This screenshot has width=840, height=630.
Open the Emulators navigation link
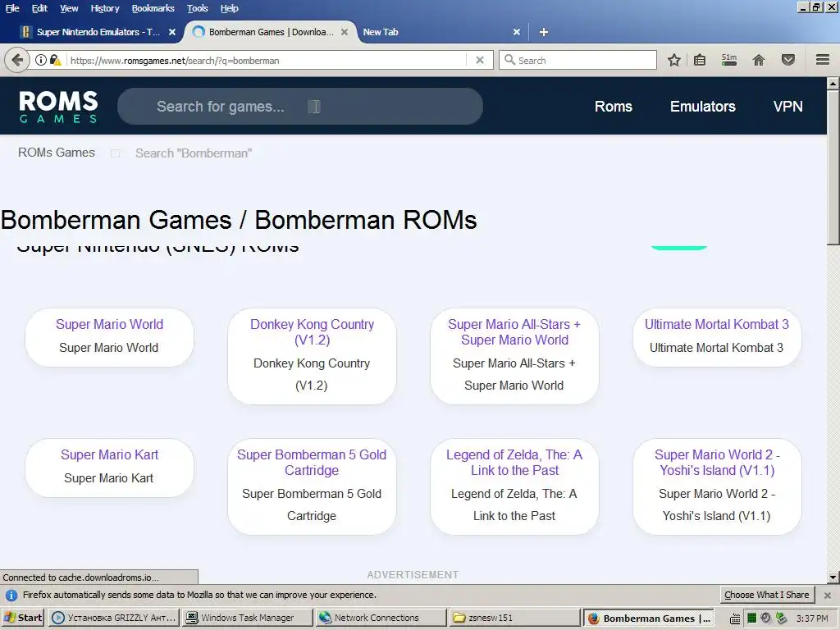coord(703,106)
